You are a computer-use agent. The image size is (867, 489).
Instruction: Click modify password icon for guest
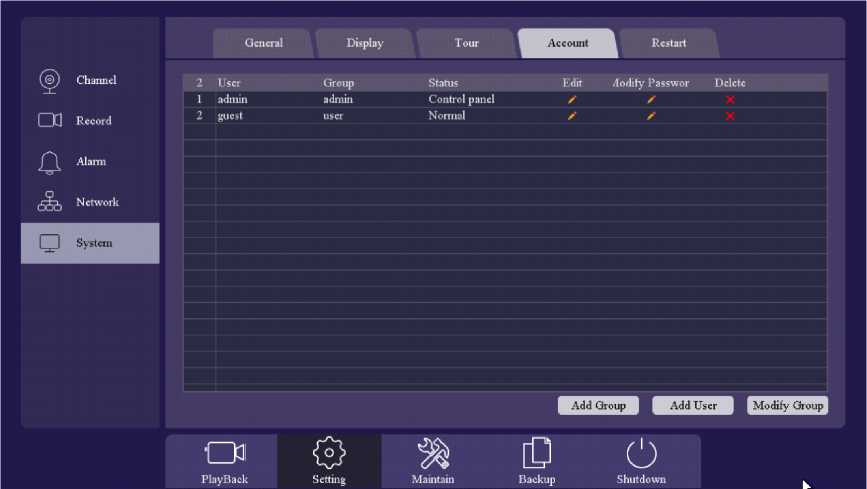point(651,116)
